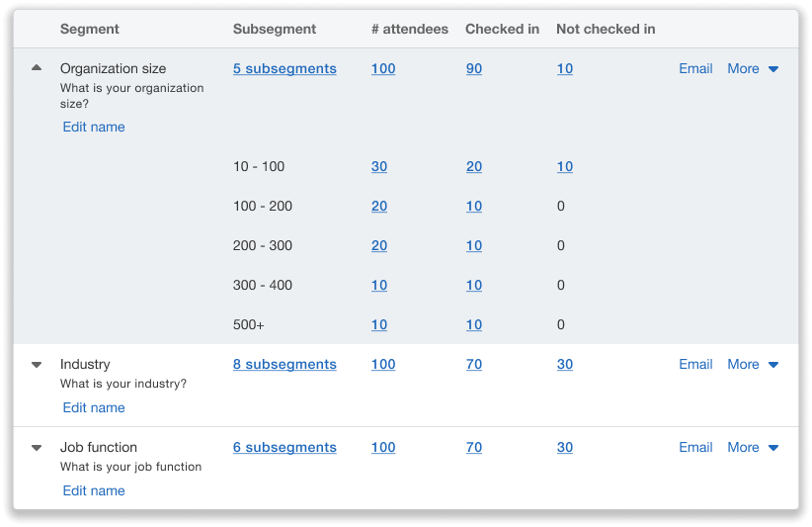View 100 attendees for Industry
This screenshot has height=527, width=812.
(x=383, y=364)
